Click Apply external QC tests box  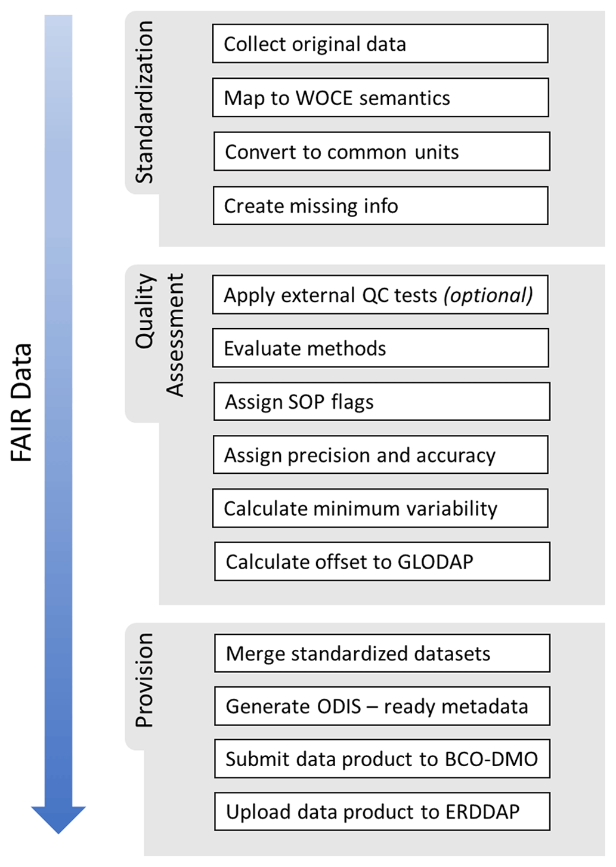point(380,295)
